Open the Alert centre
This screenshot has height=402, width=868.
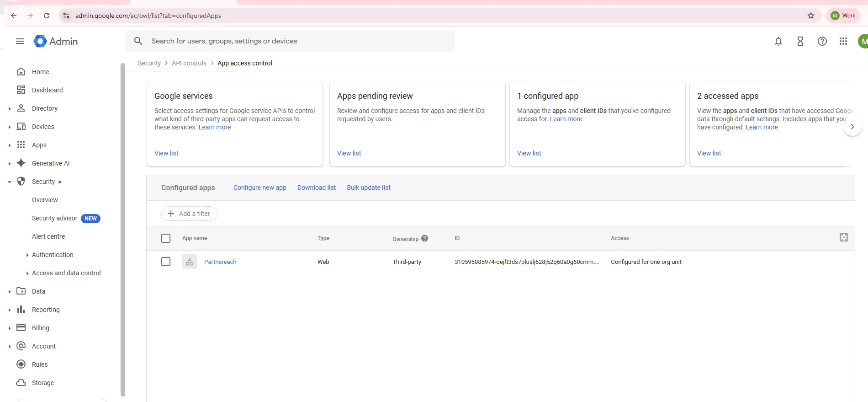[x=48, y=236]
